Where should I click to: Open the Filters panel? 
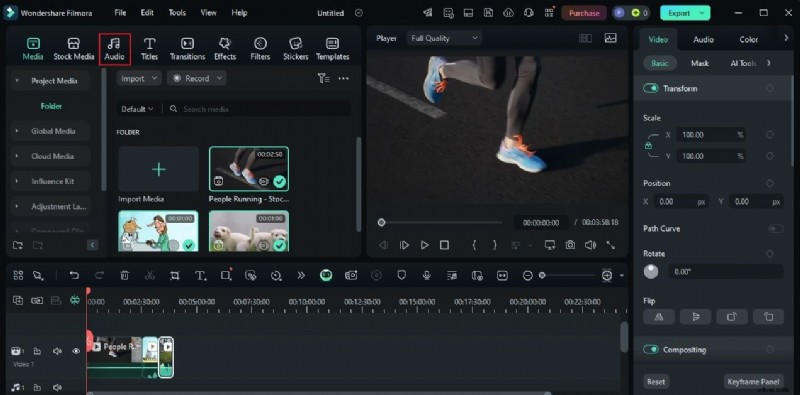260,49
